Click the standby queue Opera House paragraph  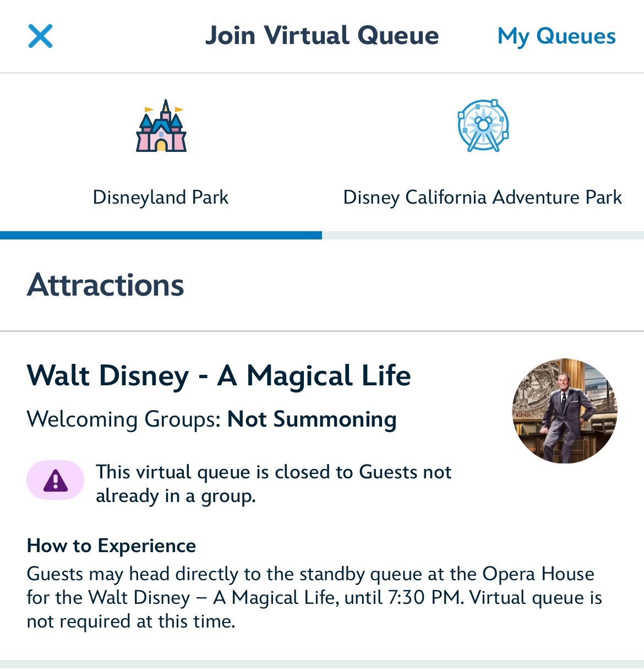pos(314,597)
